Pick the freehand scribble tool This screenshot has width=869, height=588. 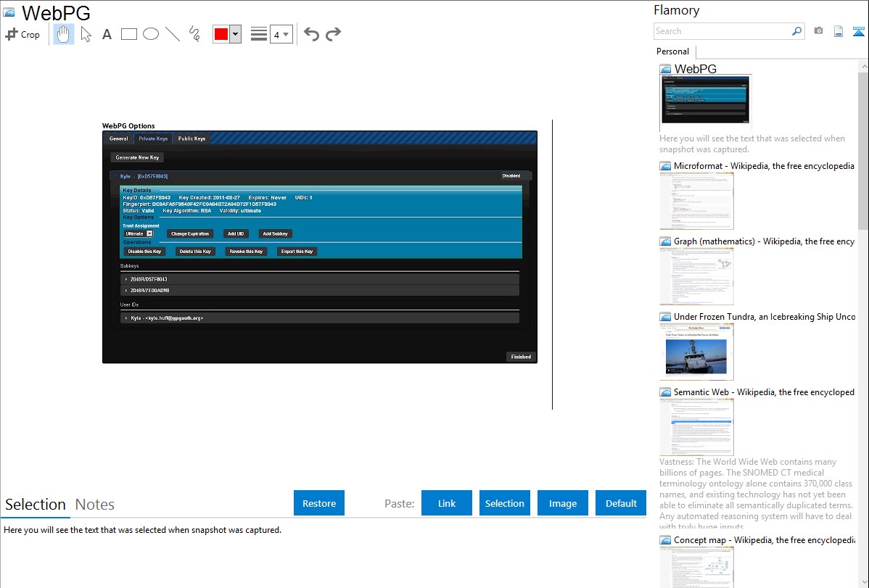(194, 34)
